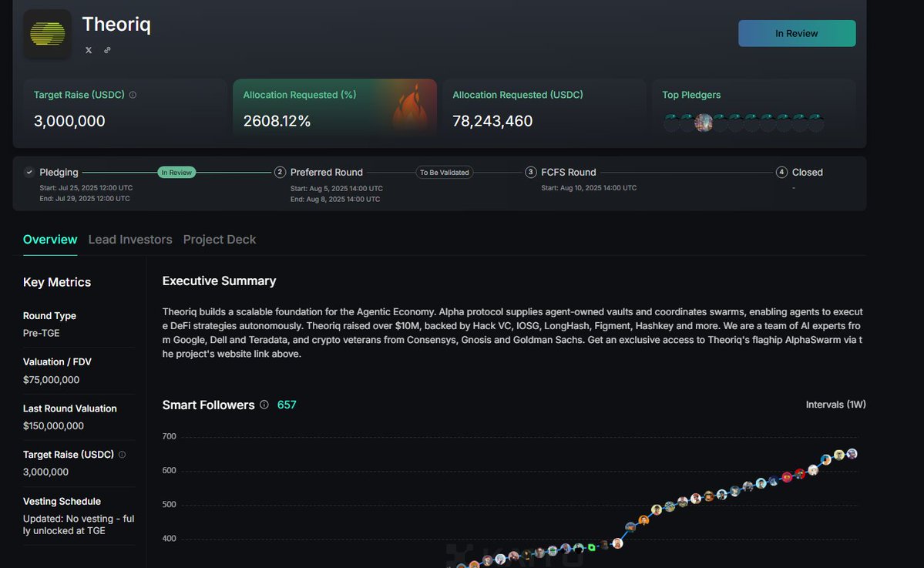Show info for Target Raise in top card
Image resolution: width=924 pixels, height=568 pixels.
[133, 95]
